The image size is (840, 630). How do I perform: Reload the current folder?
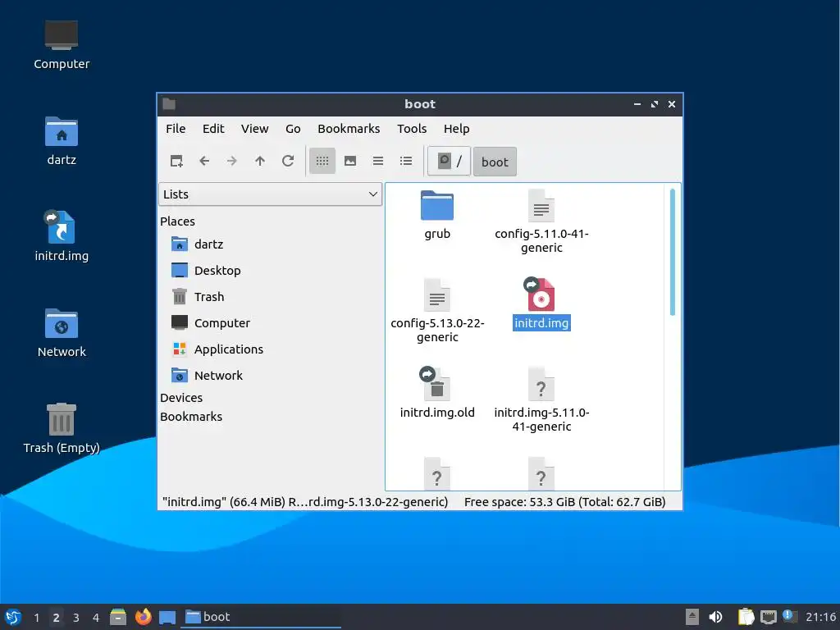[288, 161]
